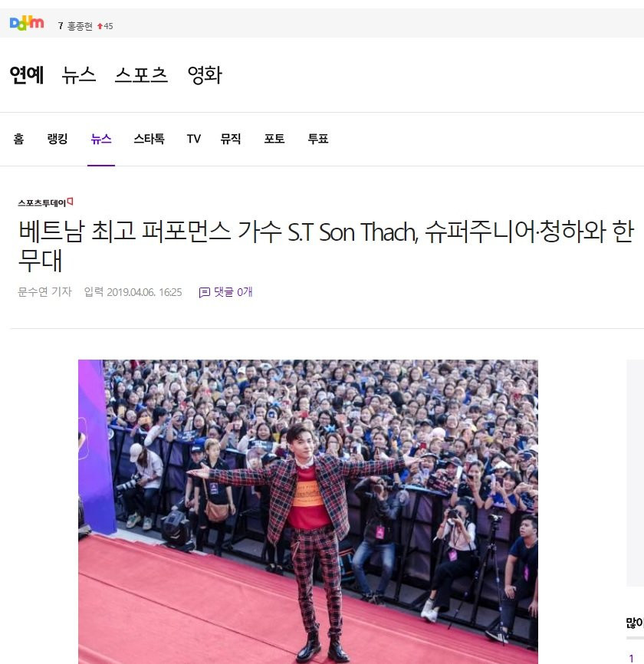The image size is (644, 664).
Task: Click the article headline about S.T Son Thach
Action: point(326,246)
